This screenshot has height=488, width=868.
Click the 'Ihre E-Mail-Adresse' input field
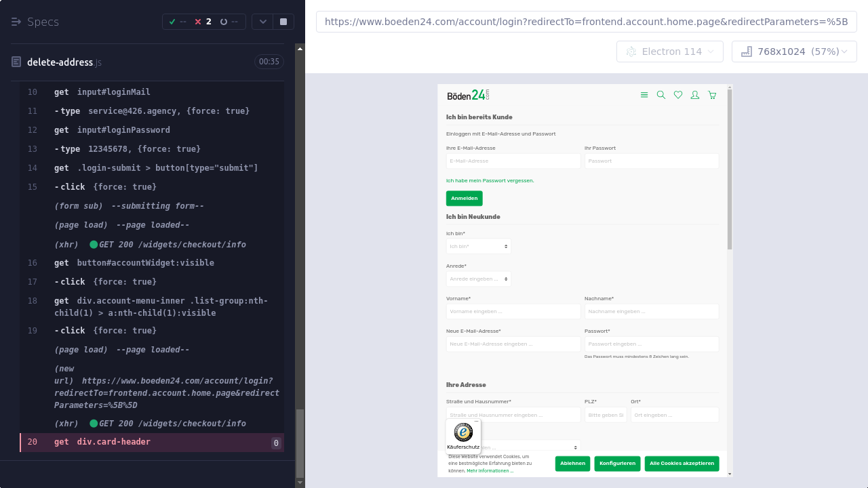(513, 161)
